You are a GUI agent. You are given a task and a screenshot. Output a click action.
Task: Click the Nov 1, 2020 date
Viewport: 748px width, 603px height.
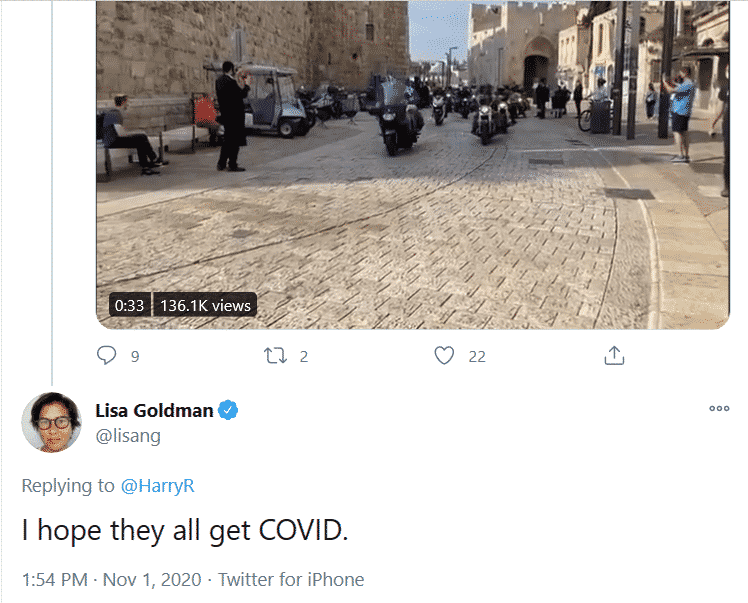[152, 580]
